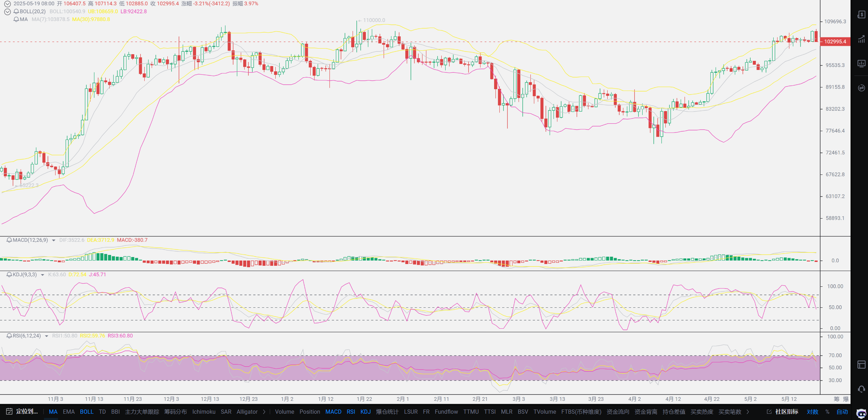Click the MACD alert bell icon
Image resolution: width=868 pixels, height=420 pixels.
coord(9,240)
